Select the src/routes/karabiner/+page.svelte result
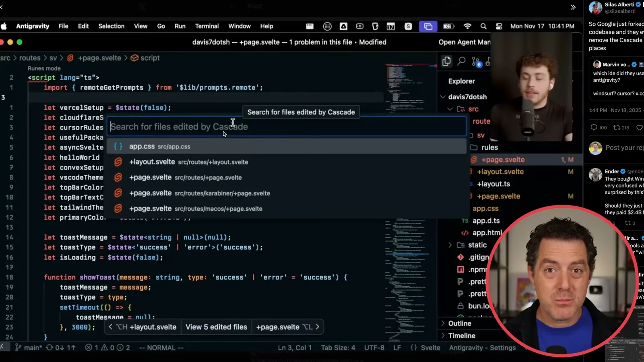644x362 pixels. 287,193
